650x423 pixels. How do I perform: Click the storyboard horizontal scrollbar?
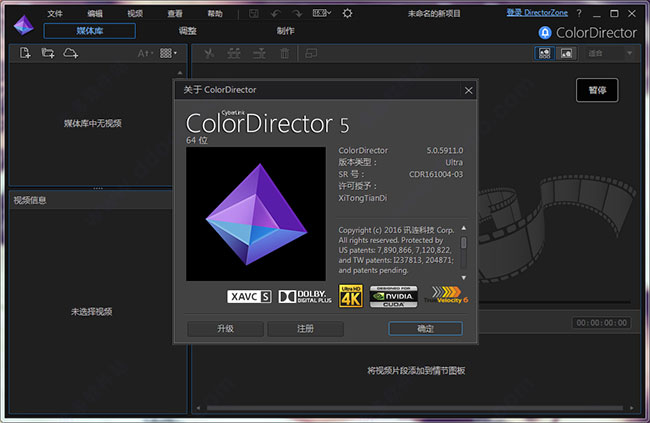click(x=415, y=408)
